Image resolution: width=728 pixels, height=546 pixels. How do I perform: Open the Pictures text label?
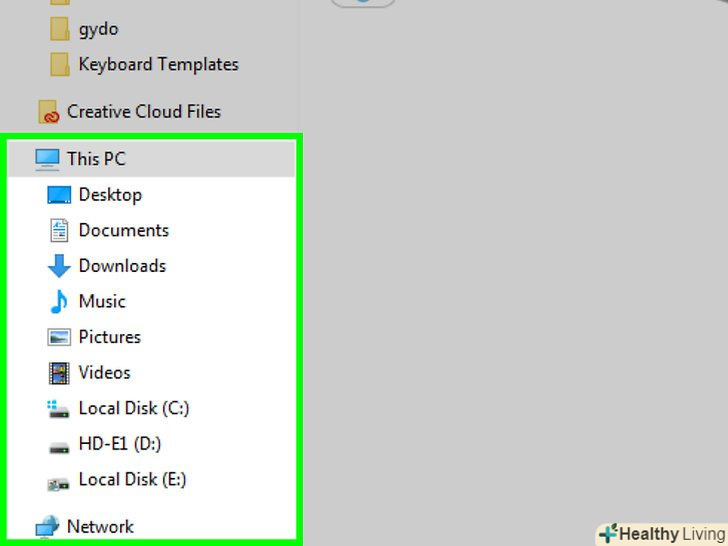[110, 337]
